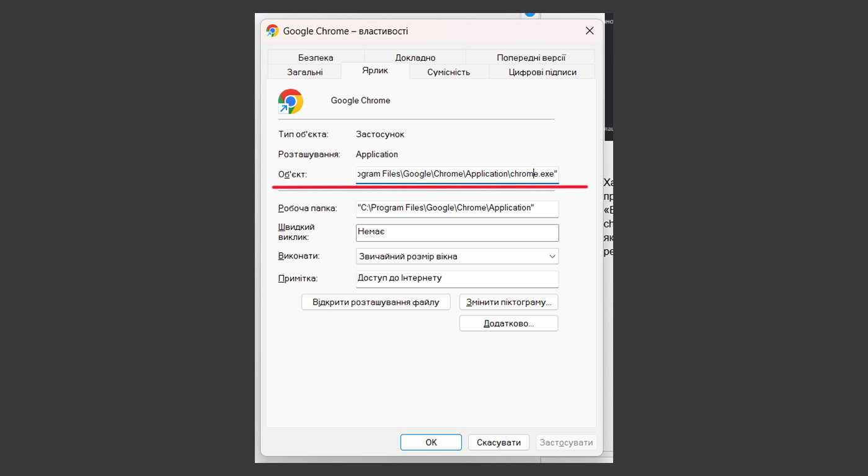Open the Цифрові підписи tab
Screen dimensions: 868x476
point(542,72)
